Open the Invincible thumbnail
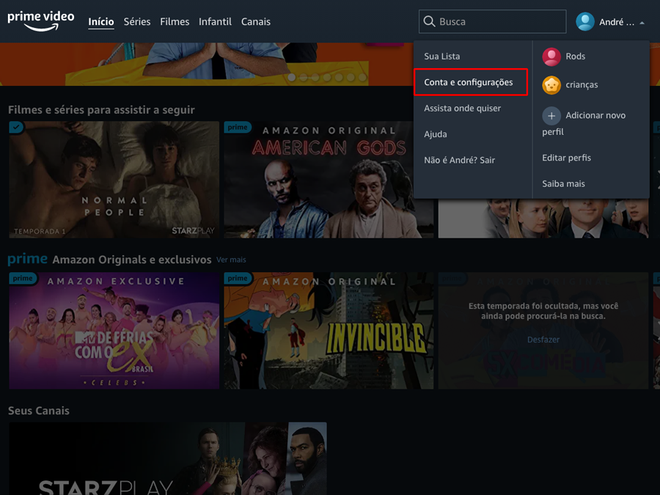Image resolution: width=660 pixels, height=495 pixels. pyautogui.click(x=329, y=330)
